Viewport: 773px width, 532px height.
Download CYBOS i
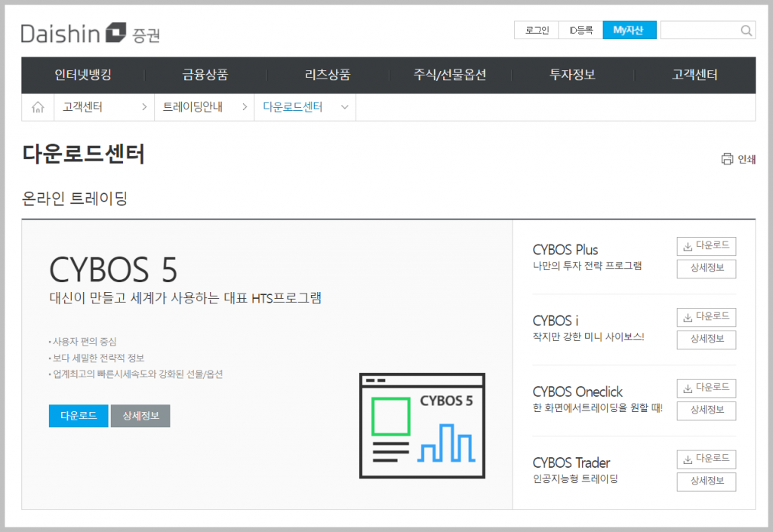[707, 317]
